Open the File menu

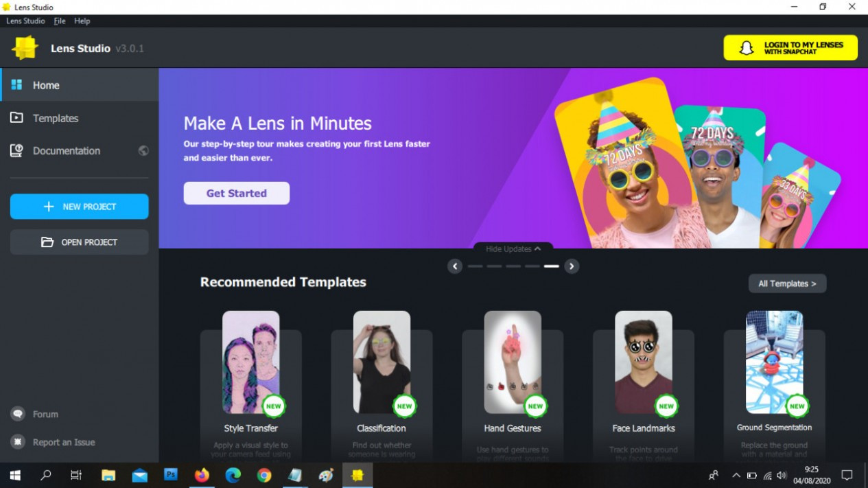coord(60,21)
